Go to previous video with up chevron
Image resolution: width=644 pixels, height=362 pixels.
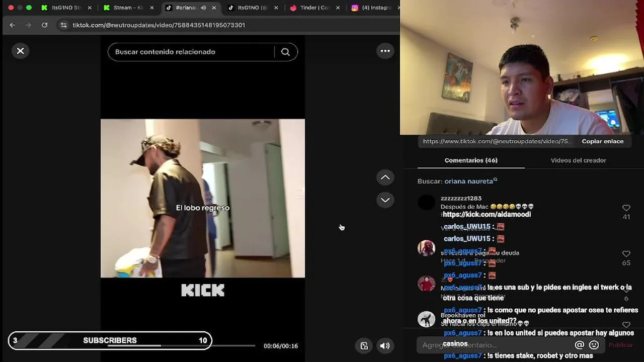(385, 177)
